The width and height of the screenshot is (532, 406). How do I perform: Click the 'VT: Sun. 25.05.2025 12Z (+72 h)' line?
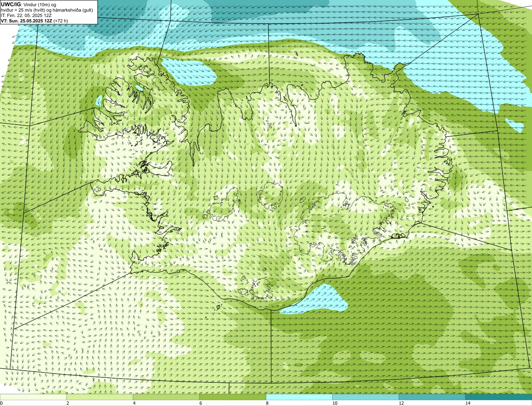34,20
